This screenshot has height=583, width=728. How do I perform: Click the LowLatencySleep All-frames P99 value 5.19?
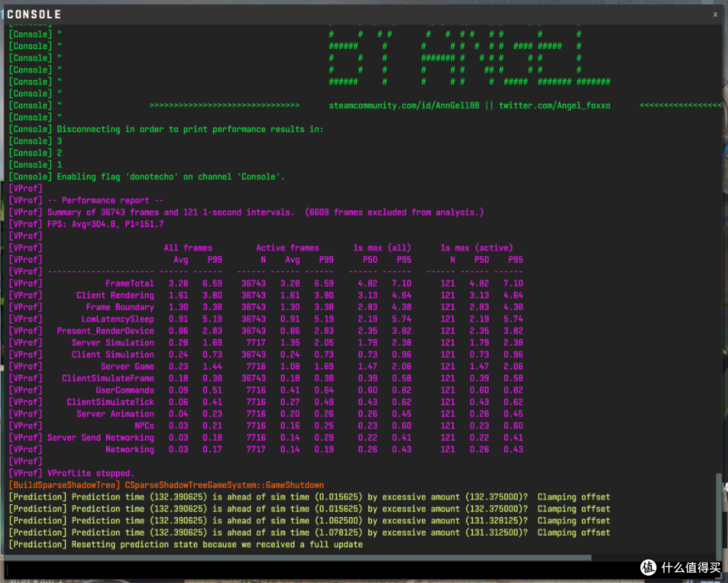click(x=212, y=319)
